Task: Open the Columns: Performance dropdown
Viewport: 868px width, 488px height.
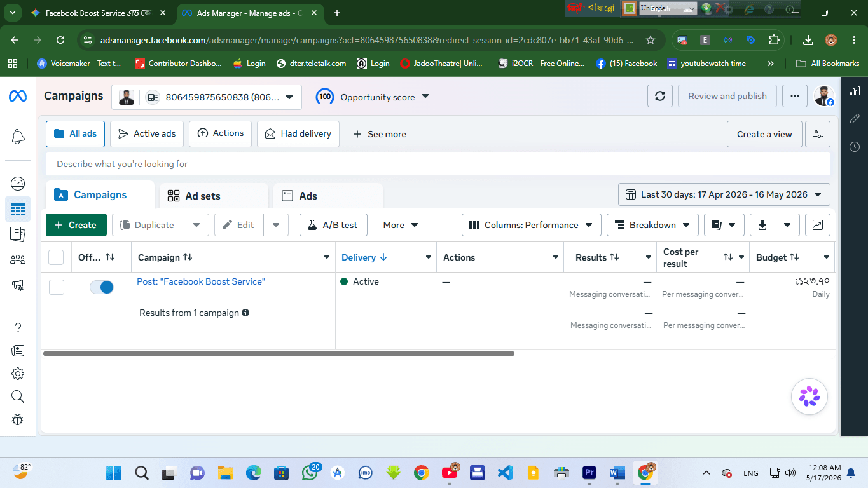Action: coord(532,225)
